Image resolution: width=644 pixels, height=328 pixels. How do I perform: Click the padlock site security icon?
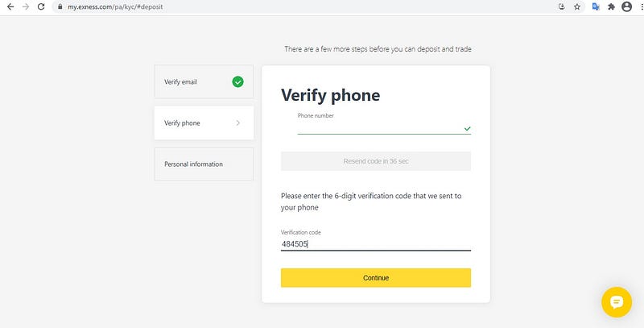click(60, 6)
